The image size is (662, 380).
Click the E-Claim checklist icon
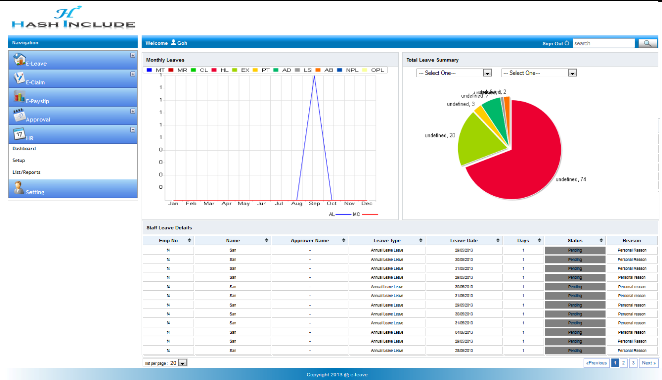pos(19,78)
